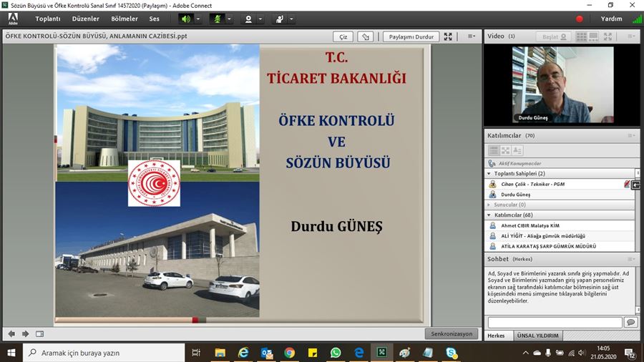Open the share pod options menu
Screen dimensions: 644x362
point(472,36)
